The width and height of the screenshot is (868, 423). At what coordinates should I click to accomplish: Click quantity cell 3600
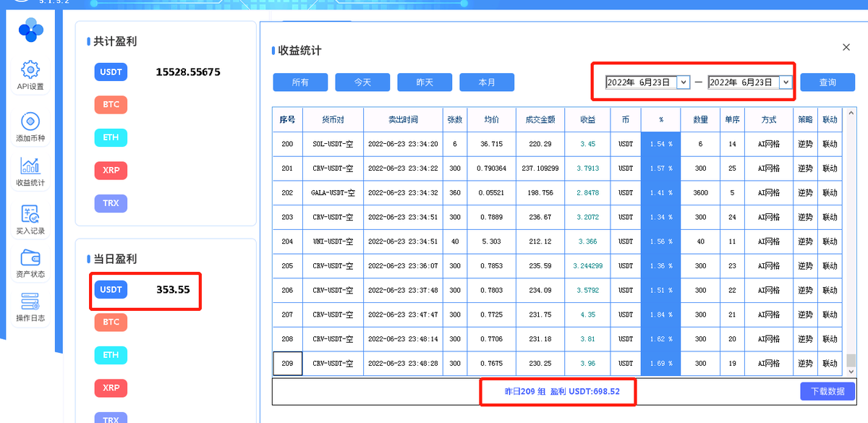point(700,193)
